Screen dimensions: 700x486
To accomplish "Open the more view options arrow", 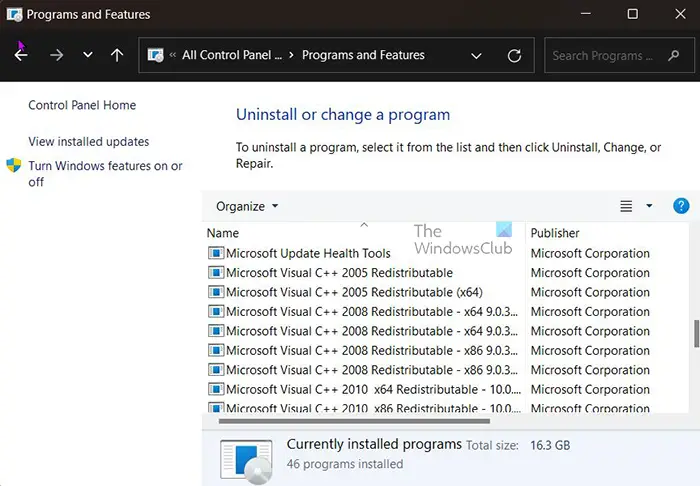I will tap(649, 206).
